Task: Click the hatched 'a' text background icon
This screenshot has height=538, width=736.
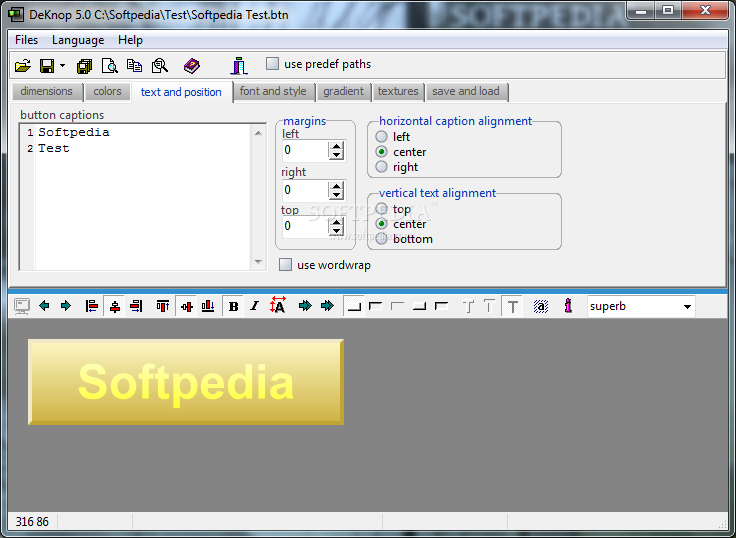Action: [x=541, y=307]
